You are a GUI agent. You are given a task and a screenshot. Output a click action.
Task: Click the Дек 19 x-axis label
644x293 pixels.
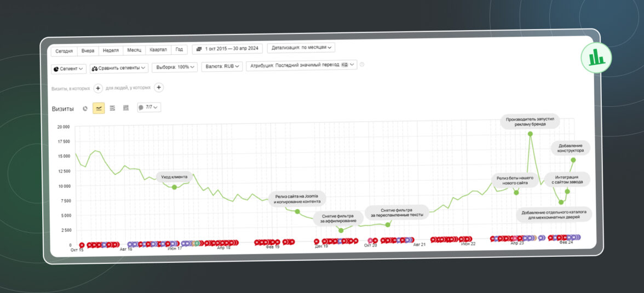[321, 246]
